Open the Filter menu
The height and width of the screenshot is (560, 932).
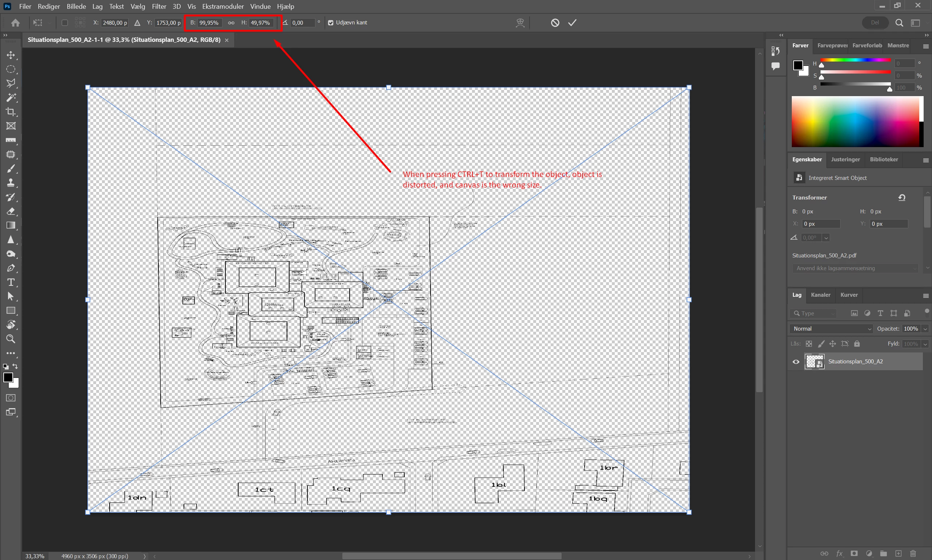159,7
